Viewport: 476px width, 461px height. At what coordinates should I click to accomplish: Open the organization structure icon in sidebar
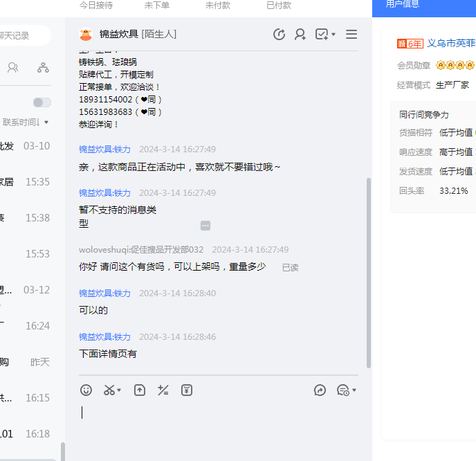[43, 68]
